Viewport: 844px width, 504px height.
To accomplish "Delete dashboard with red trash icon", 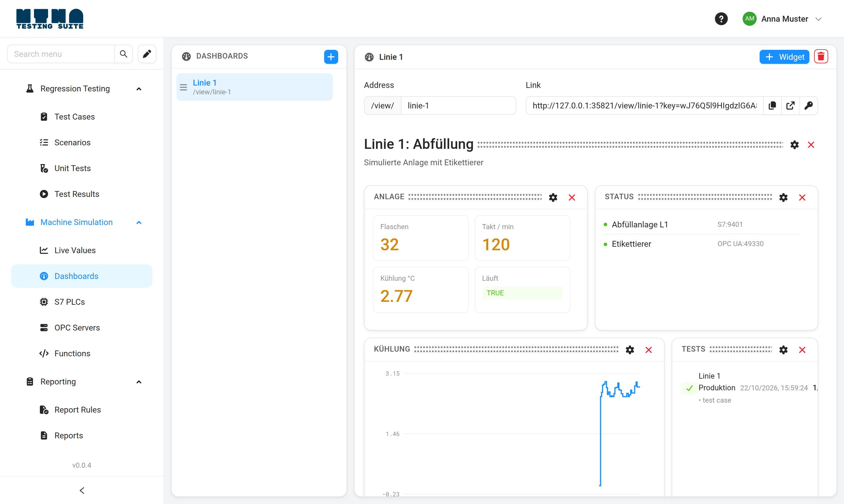I will pos(821,57).
